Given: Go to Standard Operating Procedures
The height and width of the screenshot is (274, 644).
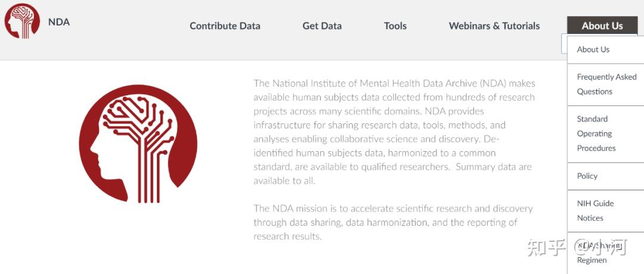Looking at the screenshot, I should pyautogui.click(x=596, y=133).
